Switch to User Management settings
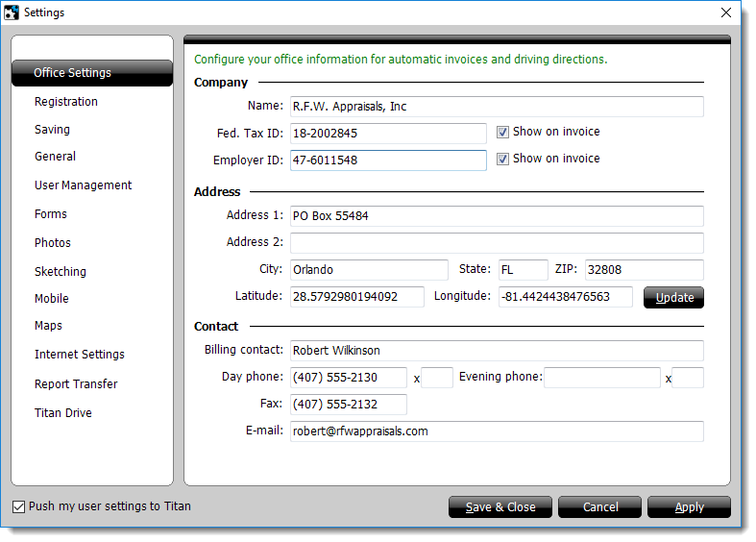Image resolution: width=756 pixels, height=542 pixels. click(x=84, y=185)
